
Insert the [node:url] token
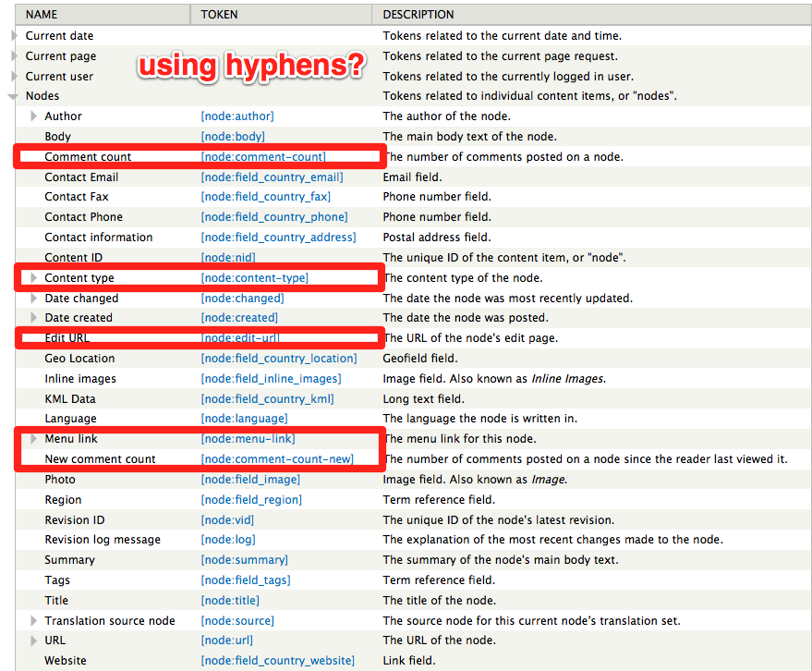227,640
